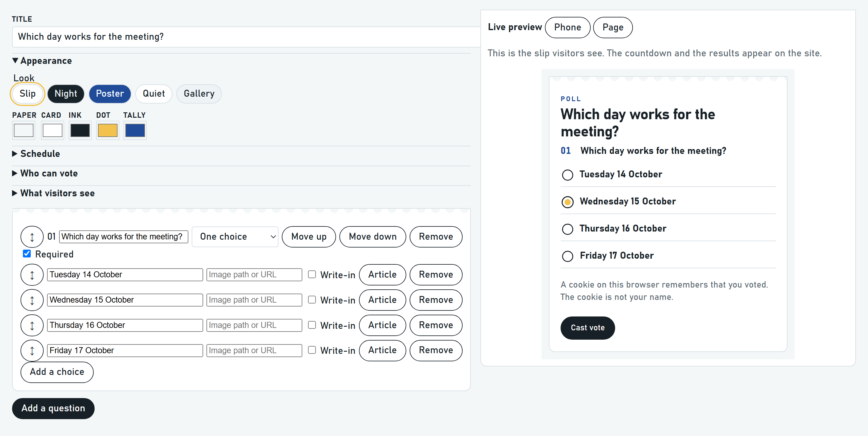Screen dimensions: 868x436
Task: Open the Dot color swatch
Action: click(x=108, y=130)
